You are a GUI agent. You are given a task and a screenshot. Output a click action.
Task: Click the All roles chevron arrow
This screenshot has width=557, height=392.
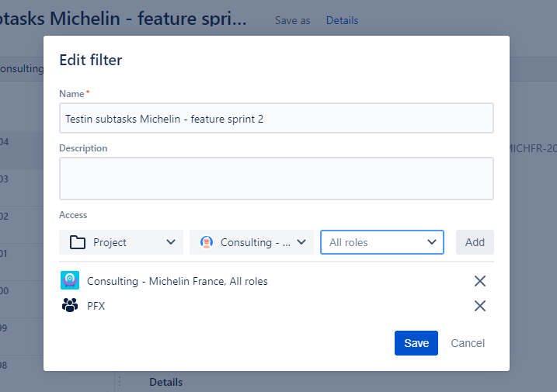point(432,242)
